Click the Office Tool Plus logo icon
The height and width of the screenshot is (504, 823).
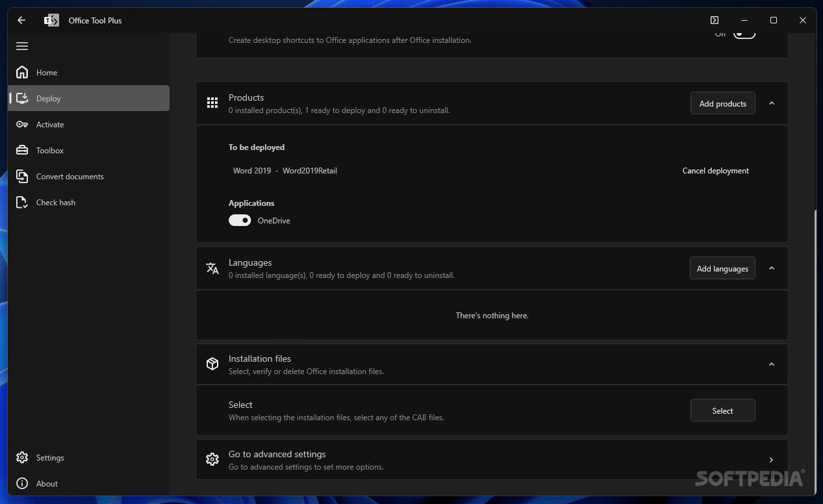coord(51,20)
